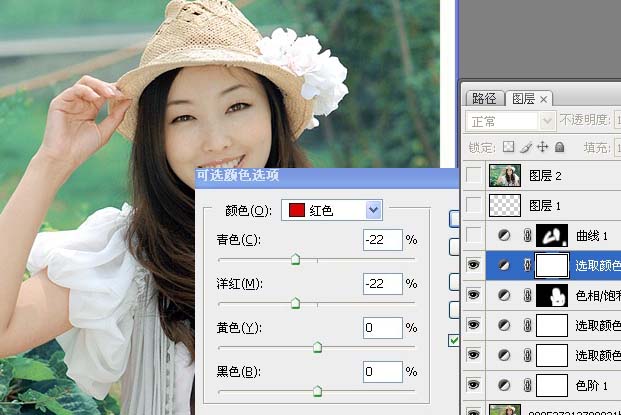The height and width of the screenshot is (415, 621).
Task: Switch to the 路径 tab
Action: [484, 98]
